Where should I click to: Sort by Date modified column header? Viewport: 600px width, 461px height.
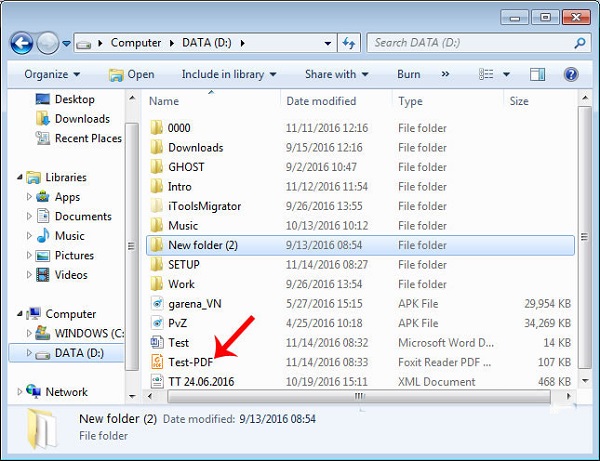pyautogui.click(x=321, y=101)
